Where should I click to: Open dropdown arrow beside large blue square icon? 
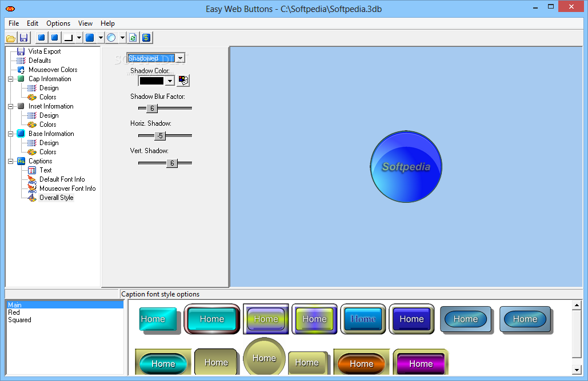[101, 38]
